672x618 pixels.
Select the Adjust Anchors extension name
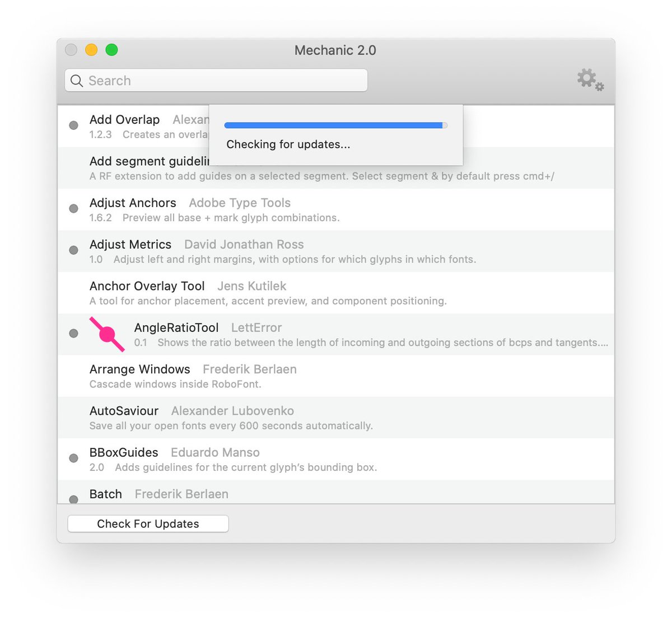[133, 203]
